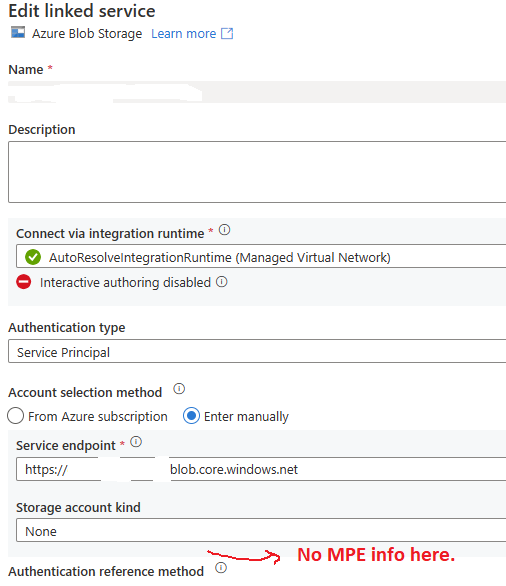Click the Interactive authoring disabled text

(x=125, y=283)
